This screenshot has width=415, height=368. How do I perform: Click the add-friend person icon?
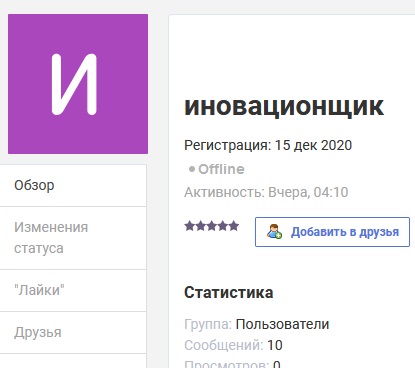tap(274, 232)
